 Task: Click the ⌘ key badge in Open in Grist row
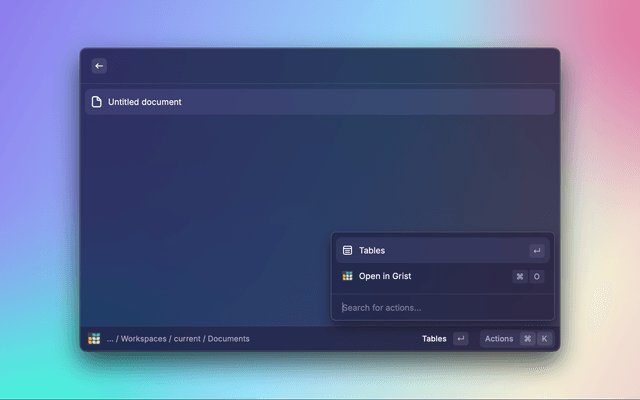click(519, 276)
